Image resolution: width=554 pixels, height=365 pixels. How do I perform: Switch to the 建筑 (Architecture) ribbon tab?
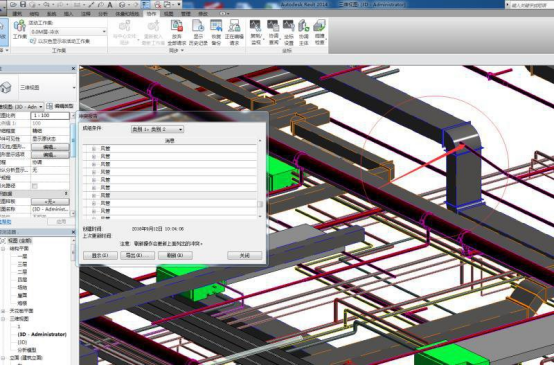(17, 13)
